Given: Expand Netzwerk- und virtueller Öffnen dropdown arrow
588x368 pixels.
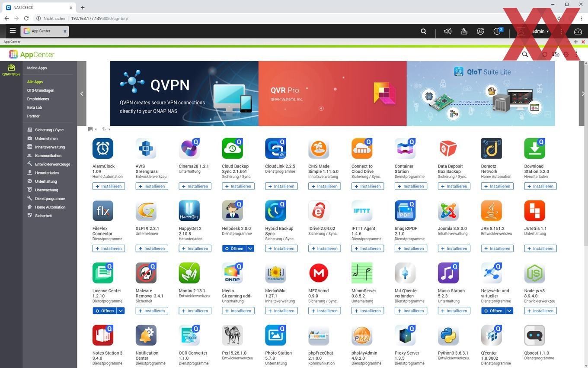Looking at the screenshot, I should 509,311.
